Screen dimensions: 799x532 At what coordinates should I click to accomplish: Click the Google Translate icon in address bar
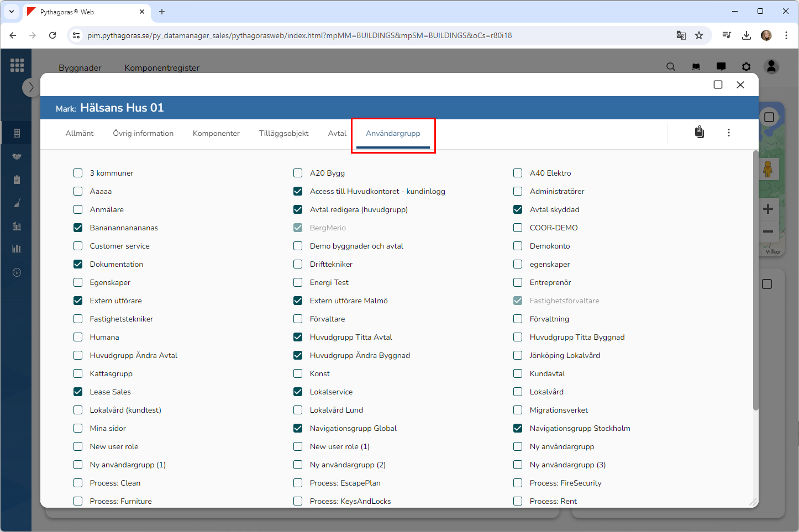coord(681,35)
